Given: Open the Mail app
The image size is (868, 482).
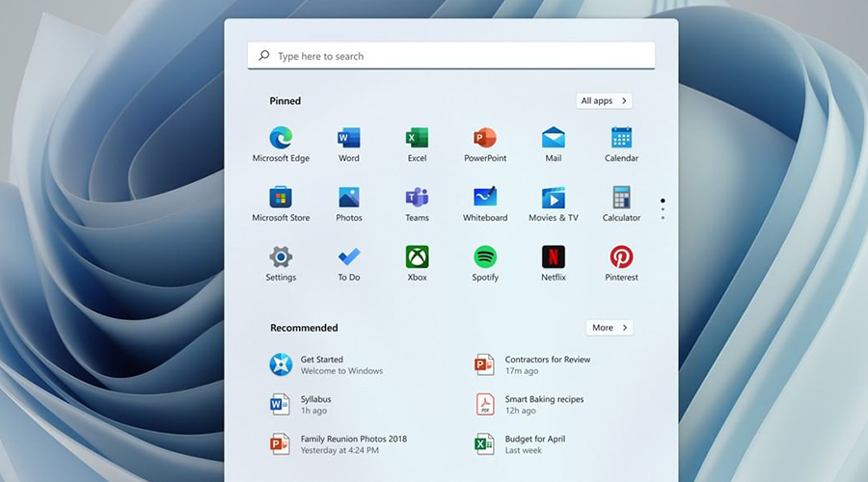Looking at the screenshot, I should point(553,138).
